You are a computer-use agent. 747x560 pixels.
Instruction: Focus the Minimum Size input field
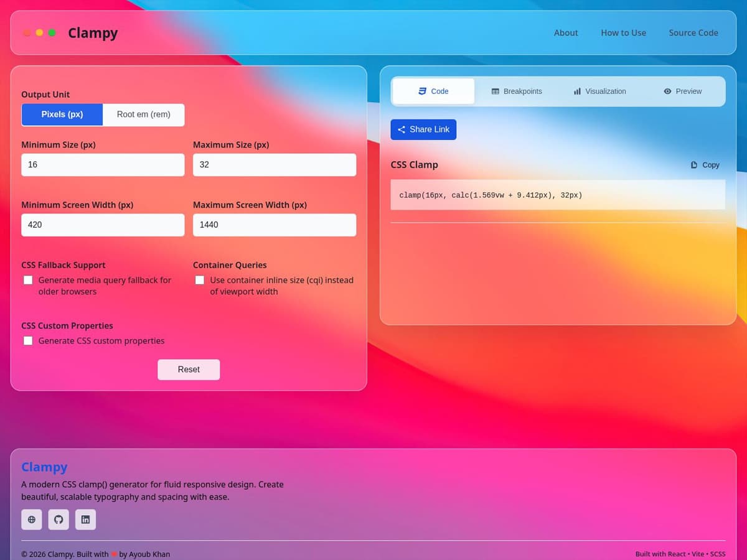[103, 165]
